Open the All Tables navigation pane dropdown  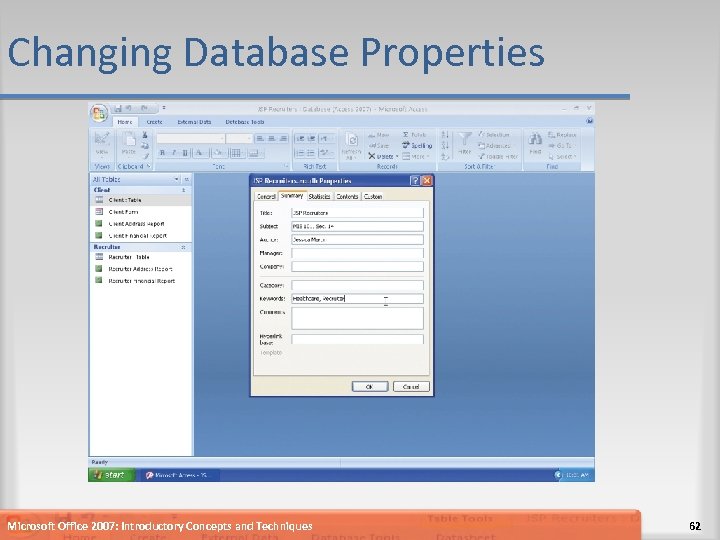pos(176,179)
